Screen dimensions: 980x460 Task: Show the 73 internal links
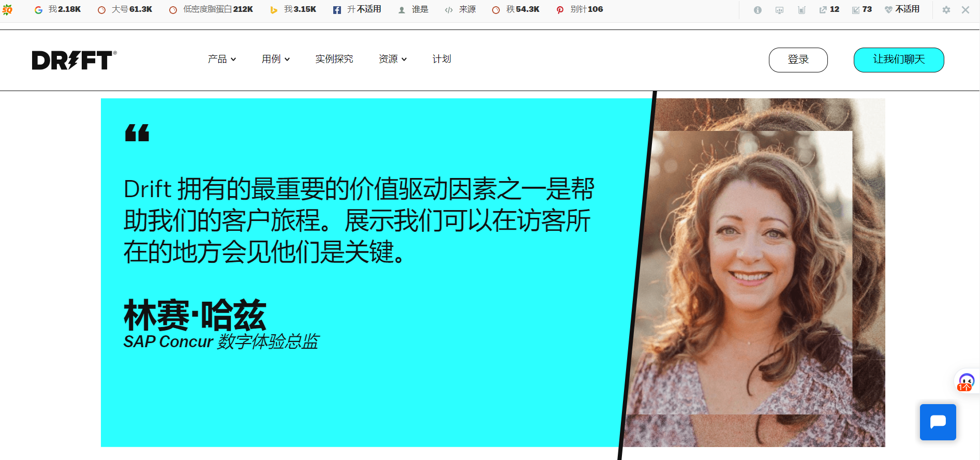[x=862, y=9]
